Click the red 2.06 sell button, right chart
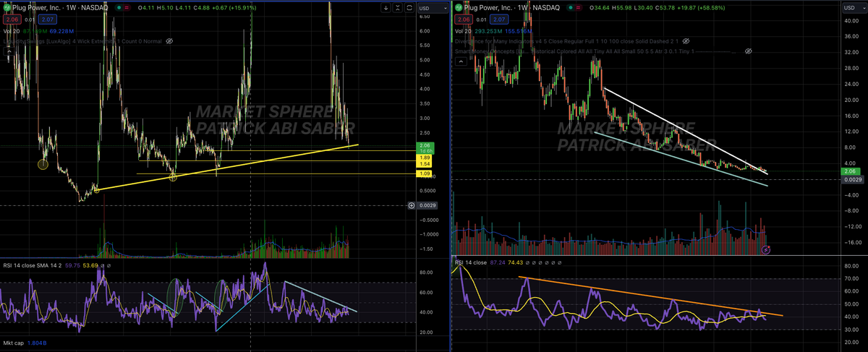This screenshot has width=868, height=352. click(x=464, y=20)
